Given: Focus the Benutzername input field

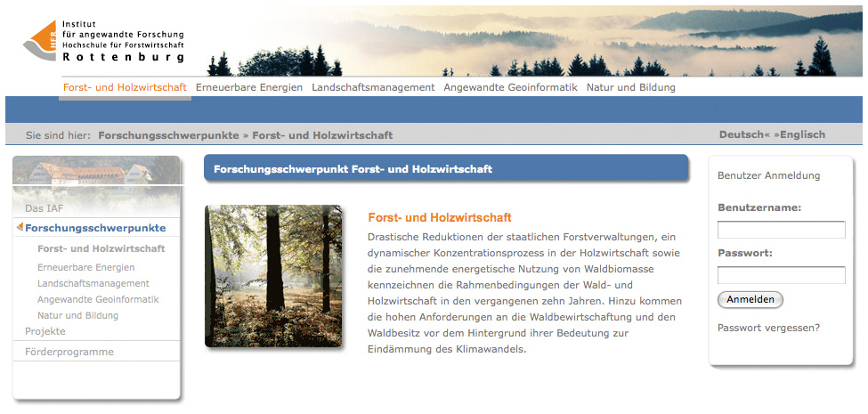Looking at the screenshot, I should pyautogui.click(x=781, y=230).
